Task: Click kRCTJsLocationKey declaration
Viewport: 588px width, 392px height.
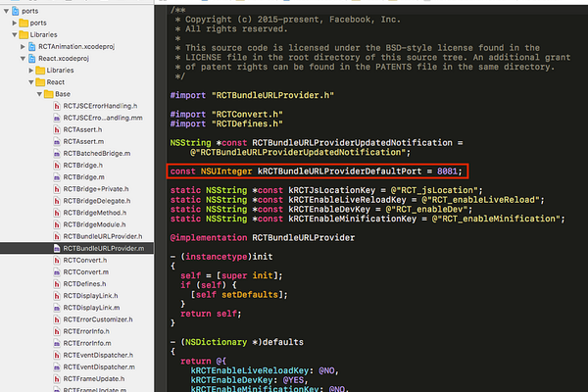Action: pos(326,190)
